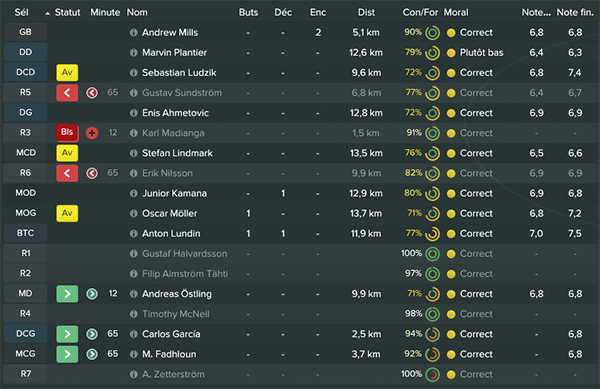This screenshot has width=600, height=389.
Task: Click red cross injury icon at minute 12
Action: click(92, 133)
